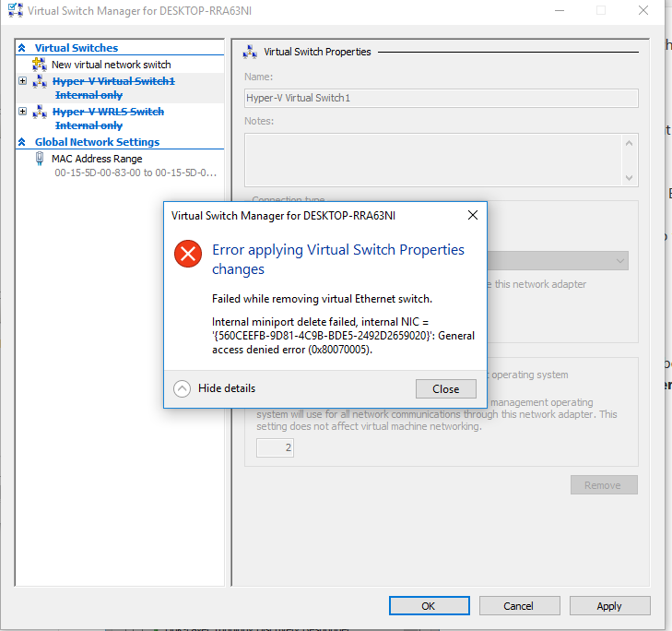Click the VLAN ID field showing 2
672x631 pixels.
point(275,447)
